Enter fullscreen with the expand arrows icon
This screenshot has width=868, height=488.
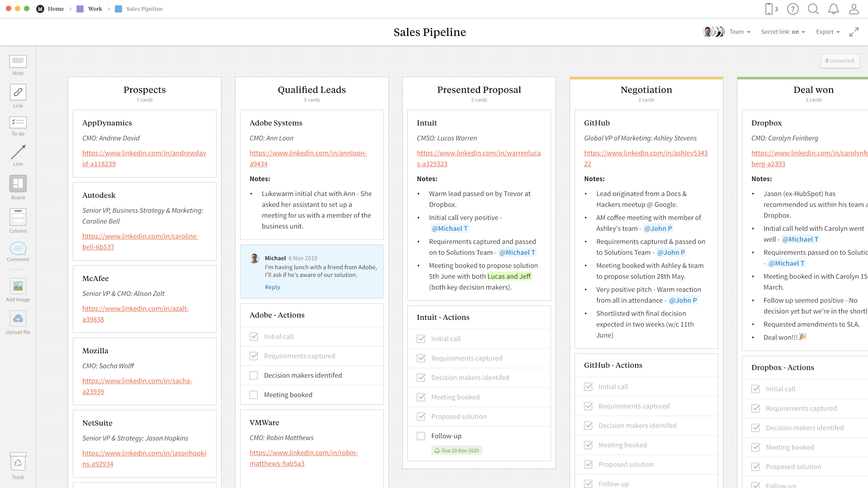click(854, 32)
